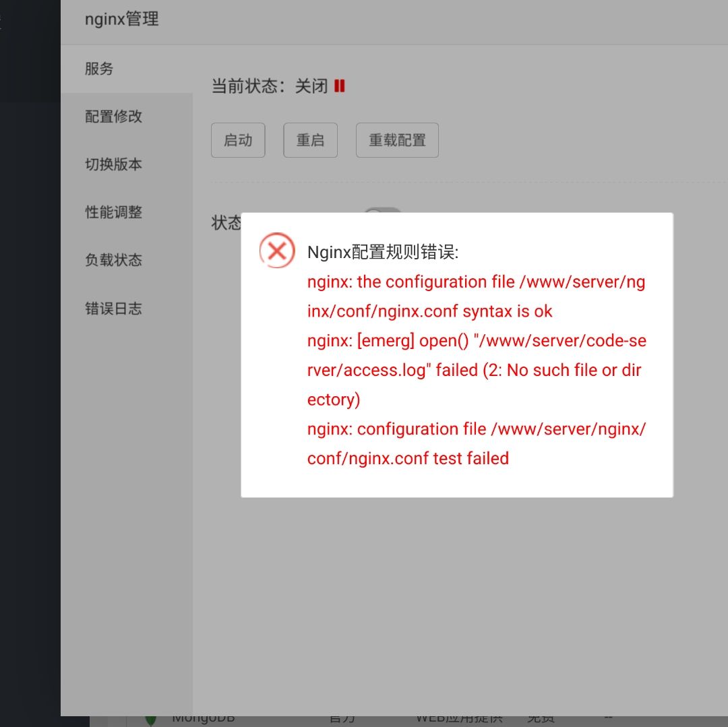Click the Nginx配置规则错误 heading
This screenshot has height=727, width=728.
pyautogui.click(x=383, y=252)
